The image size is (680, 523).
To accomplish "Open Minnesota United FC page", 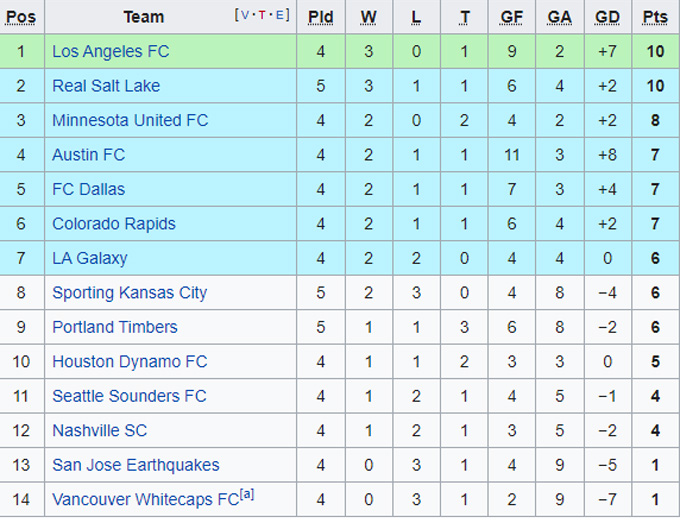I will pos(130,120).
